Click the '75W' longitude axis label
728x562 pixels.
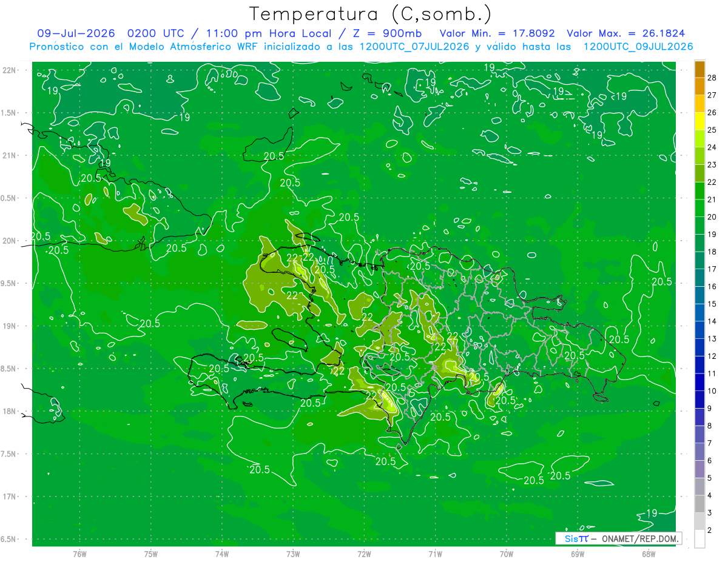(x=151, y=554)
